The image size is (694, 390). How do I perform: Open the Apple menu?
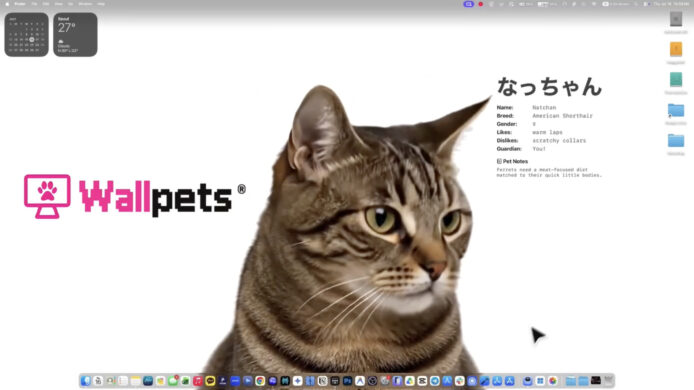7,4
